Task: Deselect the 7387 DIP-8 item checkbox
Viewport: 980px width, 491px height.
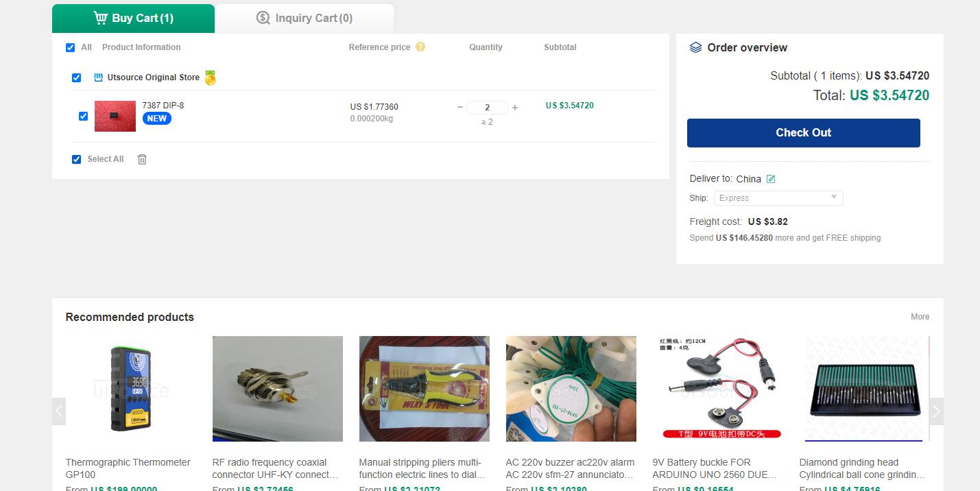Action: pyautogui.click(x=83, y=116)
